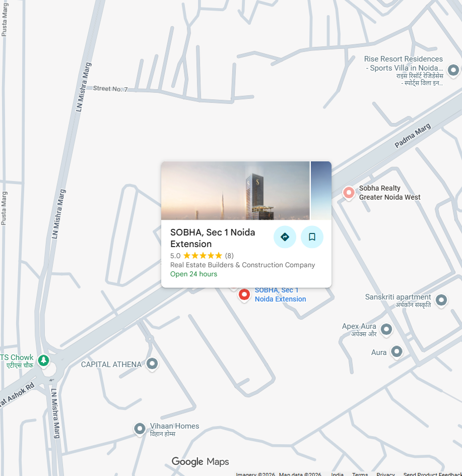This screenshot has height=476, width=462.
Task: Select the red SOBHA Sec 1 map pin
Action: pos(244,295)
